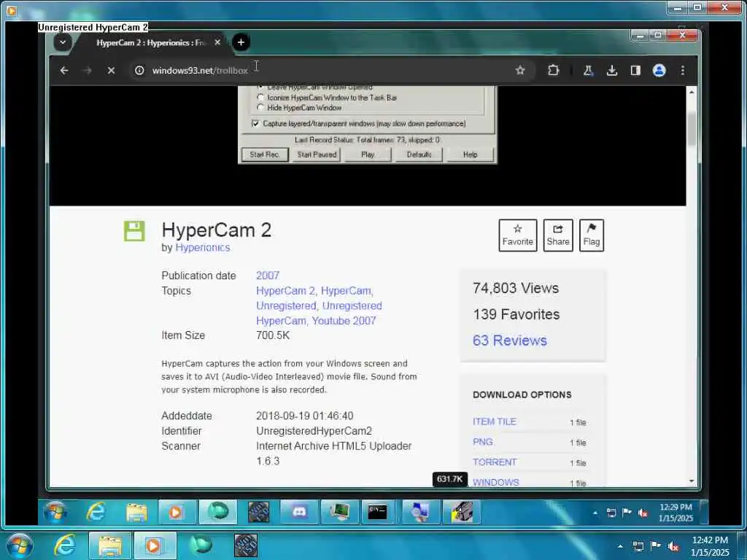Image resolution: width=747 pixels, height=560 pixels.
Task: Open the Hyperionics author link
Action: 203,248
